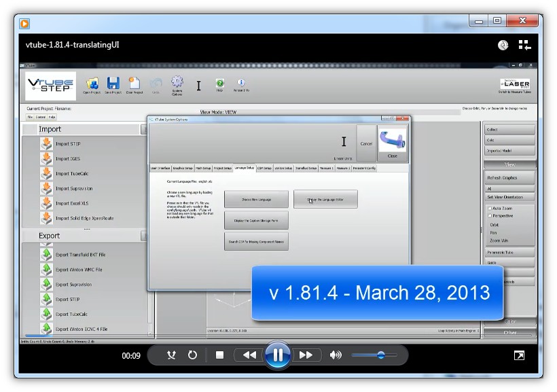Enable the Auto Zoom checkbox
The width and height of the screenshot is (557, 392).
click(x=490, y=208)
